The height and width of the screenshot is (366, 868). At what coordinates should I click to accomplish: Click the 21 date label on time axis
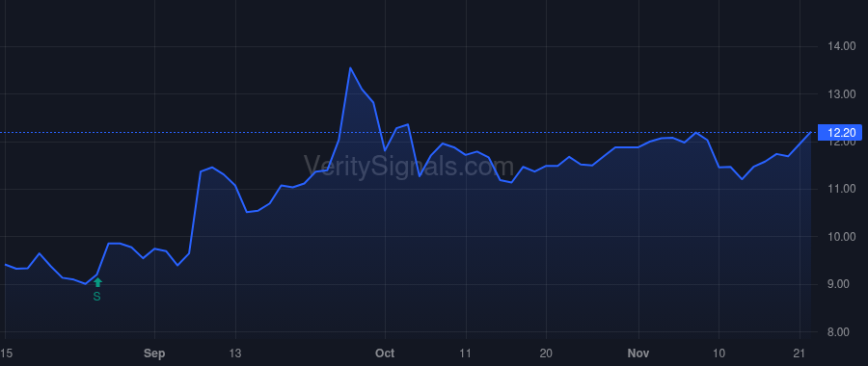(800, 353)
